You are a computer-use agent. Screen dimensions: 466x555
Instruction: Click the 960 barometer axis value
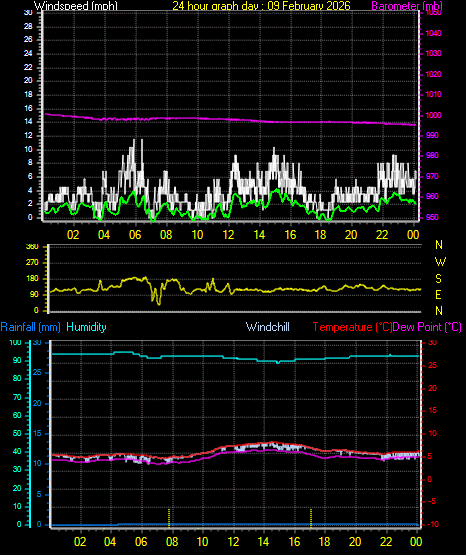pos(432,196)
